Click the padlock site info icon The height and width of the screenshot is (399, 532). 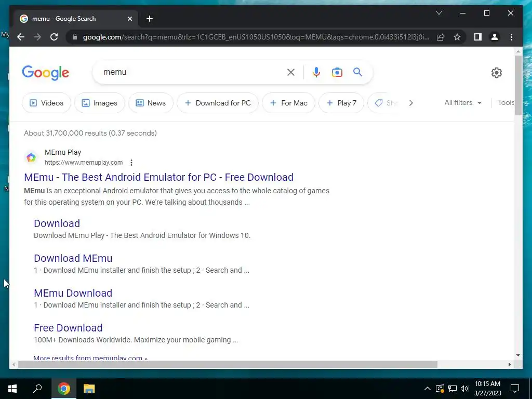75,37
